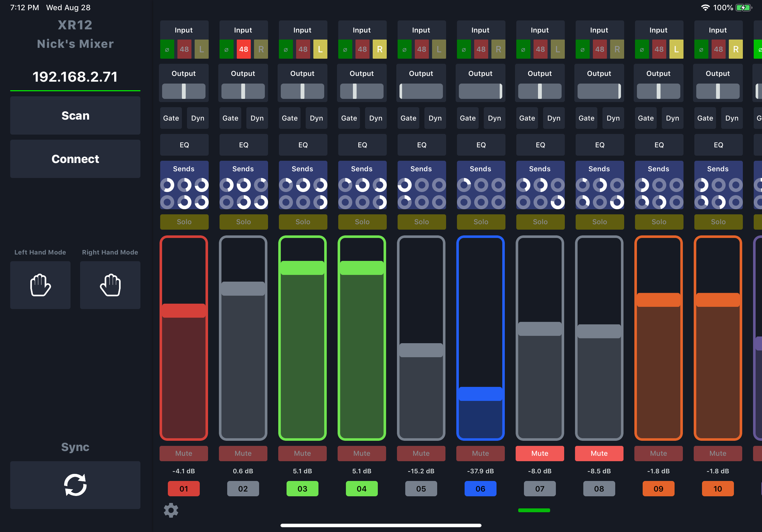
Task: Click the channel 05 Output pan slider
Action: point(421,91)
